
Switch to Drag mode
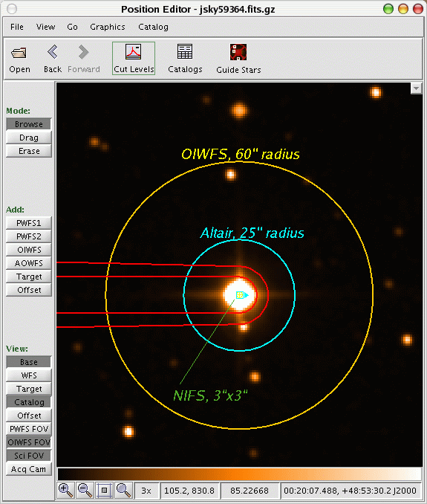(x=28, y=138)
